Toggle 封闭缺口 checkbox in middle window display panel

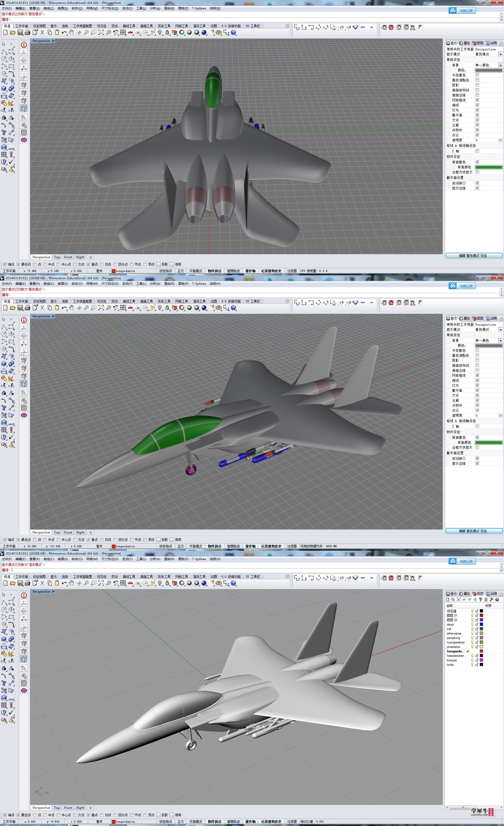(477, 458)
